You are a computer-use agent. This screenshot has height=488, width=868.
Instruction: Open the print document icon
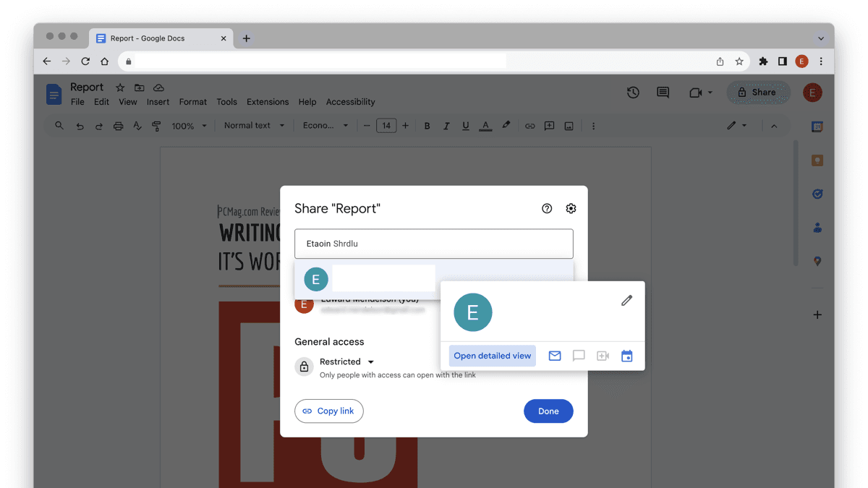[x=117, y=125]
